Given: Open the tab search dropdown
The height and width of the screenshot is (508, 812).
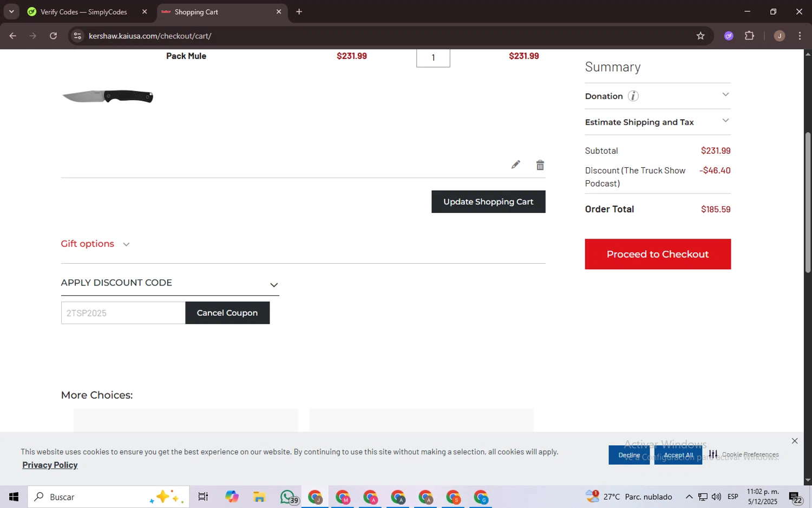Looking at the screenshot, I should pos(11,11).
